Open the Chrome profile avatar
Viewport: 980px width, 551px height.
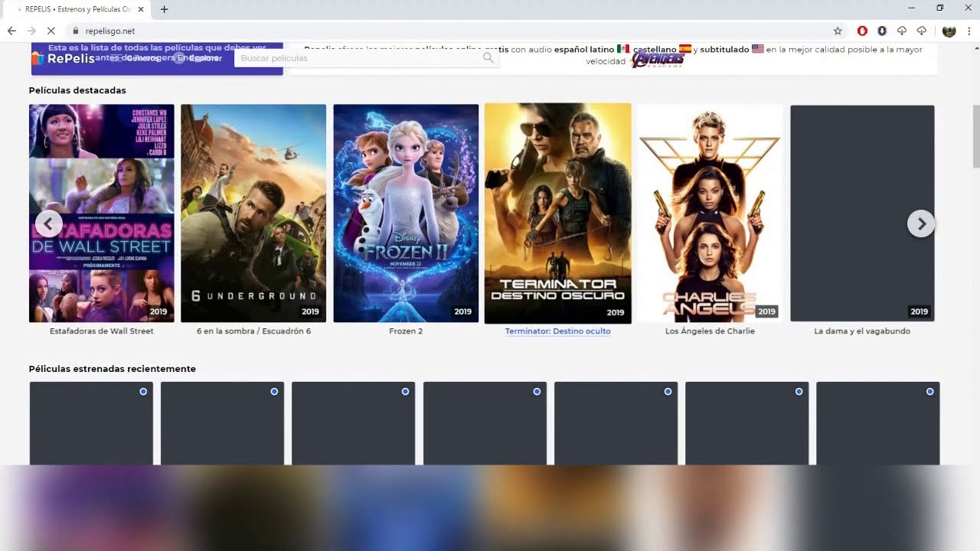[x=949, y=31]
